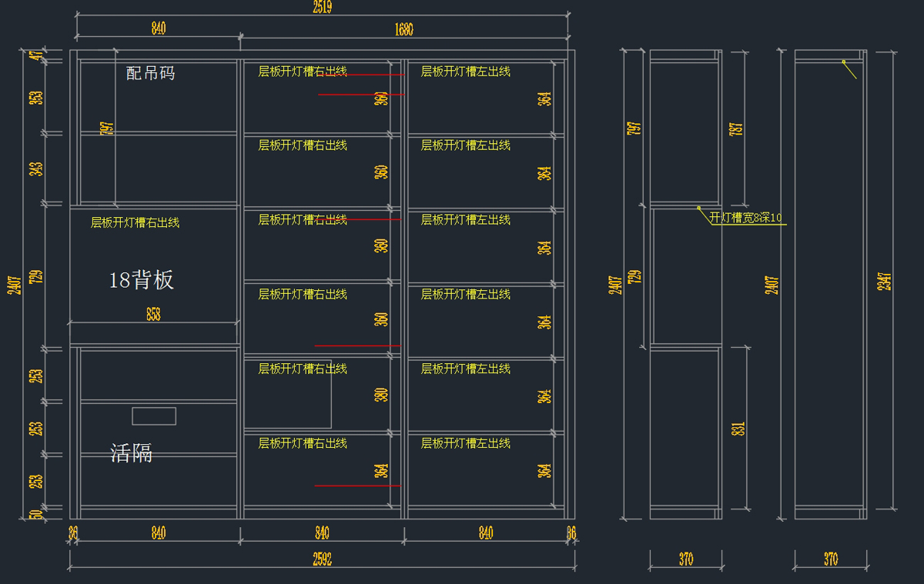Select the bottommost 层板开灯槽左出线 label
Viewport: 924px width, 584px height.
[x=465, y=443]
